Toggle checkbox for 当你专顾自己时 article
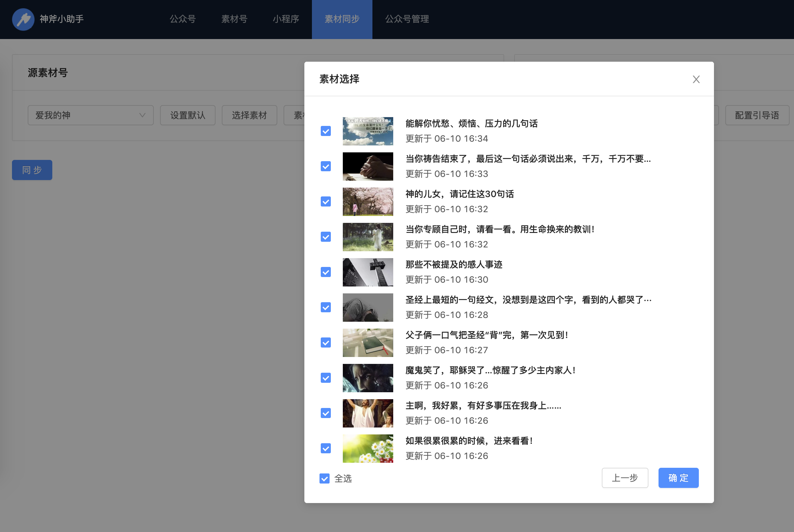 point(326,237)
